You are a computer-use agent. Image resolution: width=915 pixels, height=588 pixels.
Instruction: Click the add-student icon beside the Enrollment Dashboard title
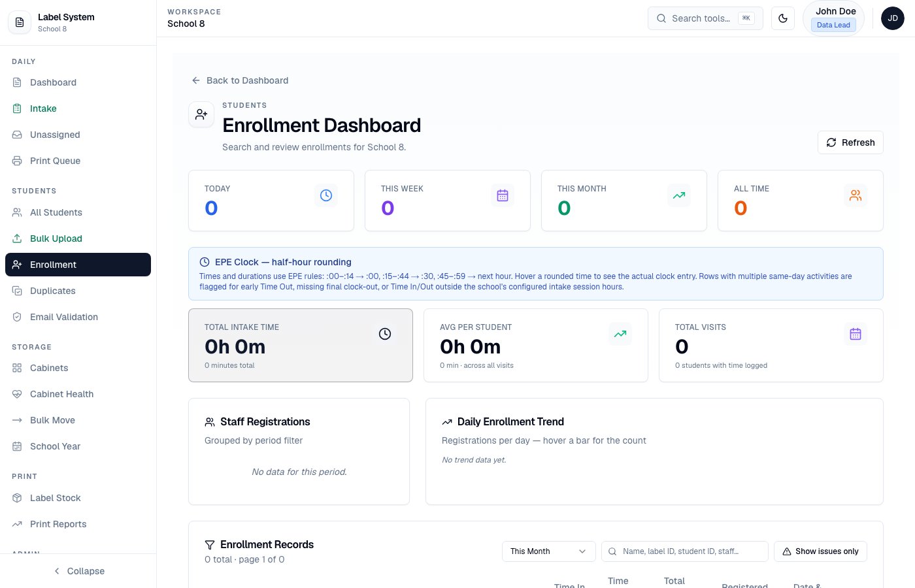coord(201,114)
